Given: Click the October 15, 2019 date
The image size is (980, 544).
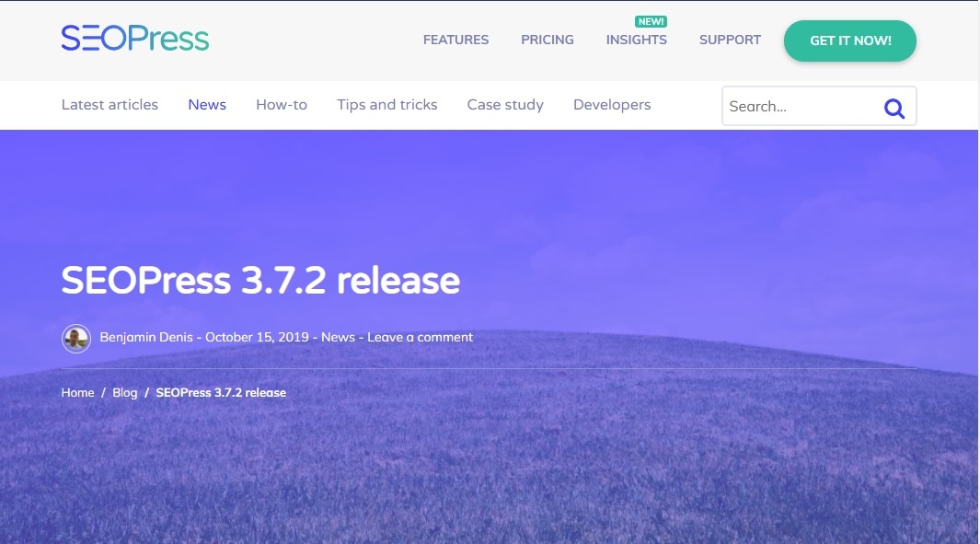Looking at the screenshot, I should pyautogui.click(x=257, y=337).
